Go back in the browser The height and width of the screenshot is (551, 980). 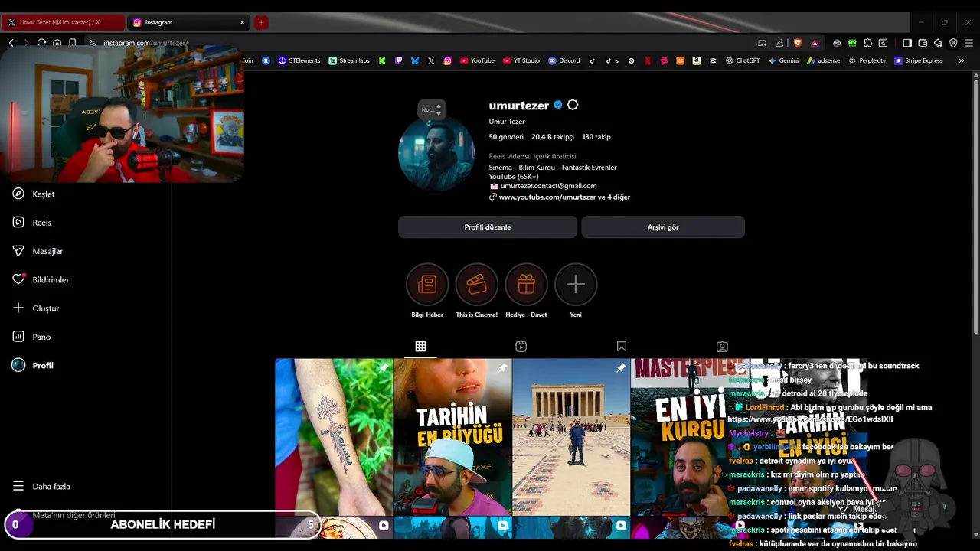[x=11, y=43]
